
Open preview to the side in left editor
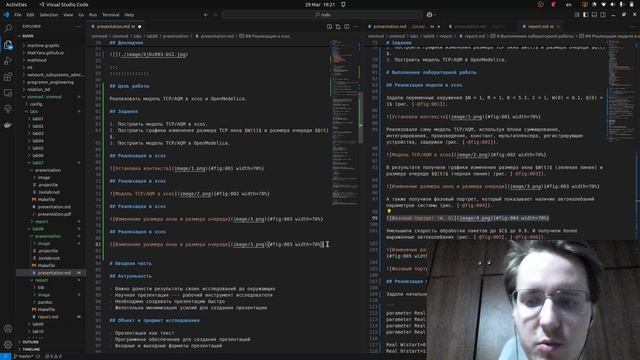tap(329, 27)
